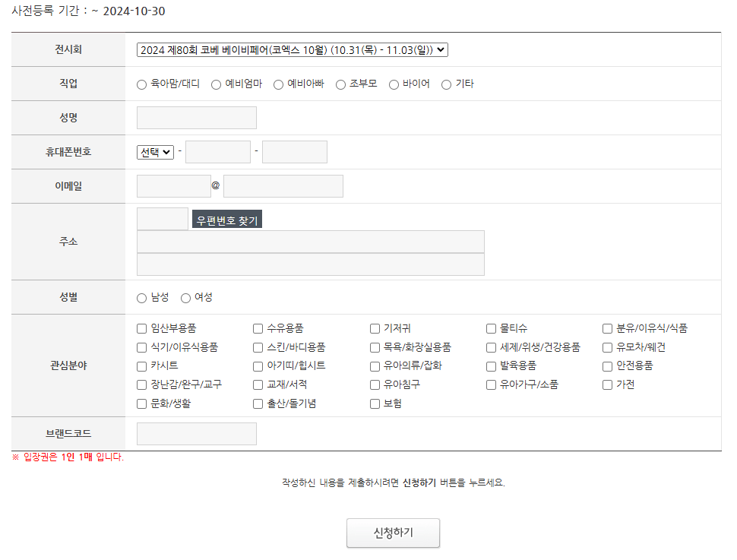737x560 pixels.
Task: Check 기저귀 interest checkbox
Action: click(375, 328)
